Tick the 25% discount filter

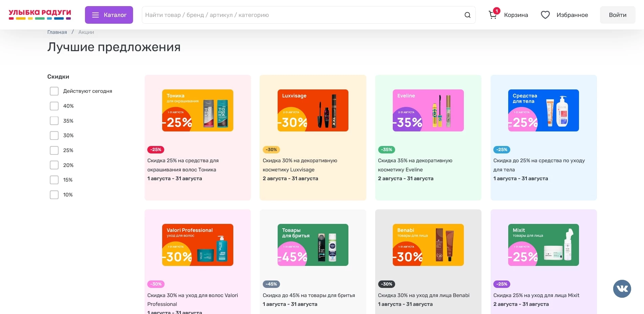point(54,150)
